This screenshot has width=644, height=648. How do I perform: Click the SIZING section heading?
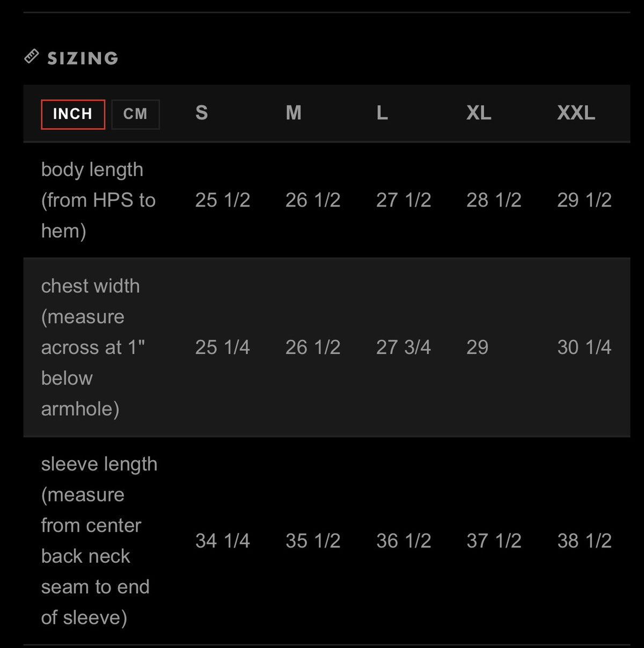83,58
